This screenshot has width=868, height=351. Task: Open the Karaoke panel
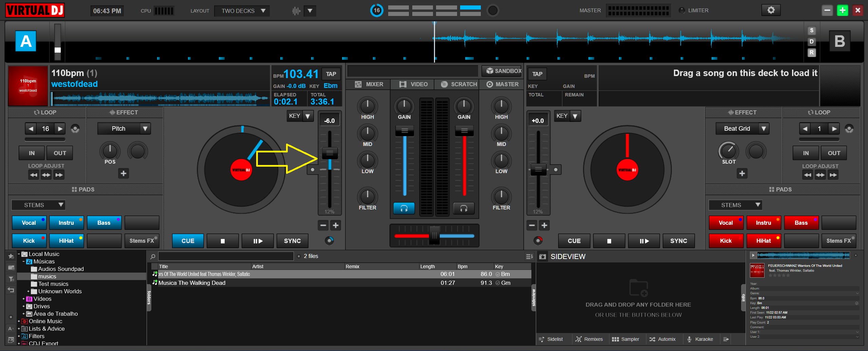point(700,339)
